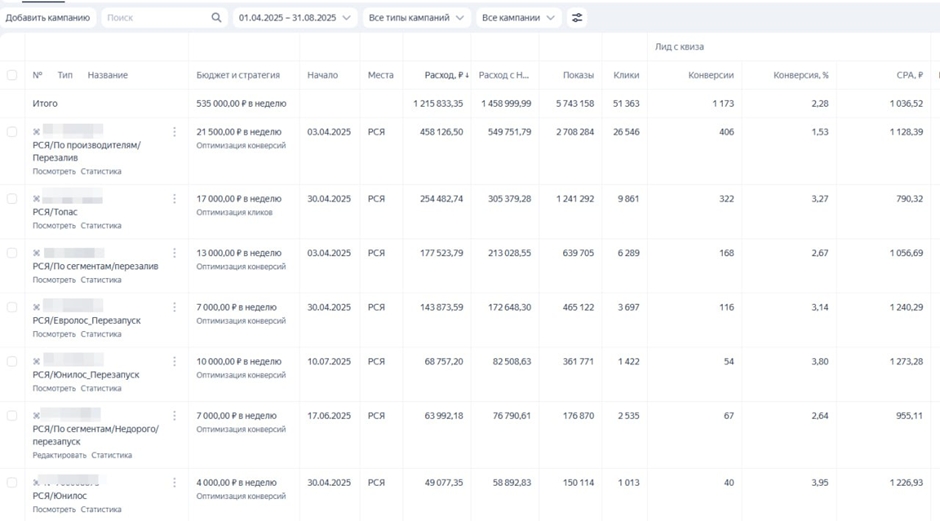
Task: Expand the Все типы кампаний dropdown
Action: pos(416,18)
